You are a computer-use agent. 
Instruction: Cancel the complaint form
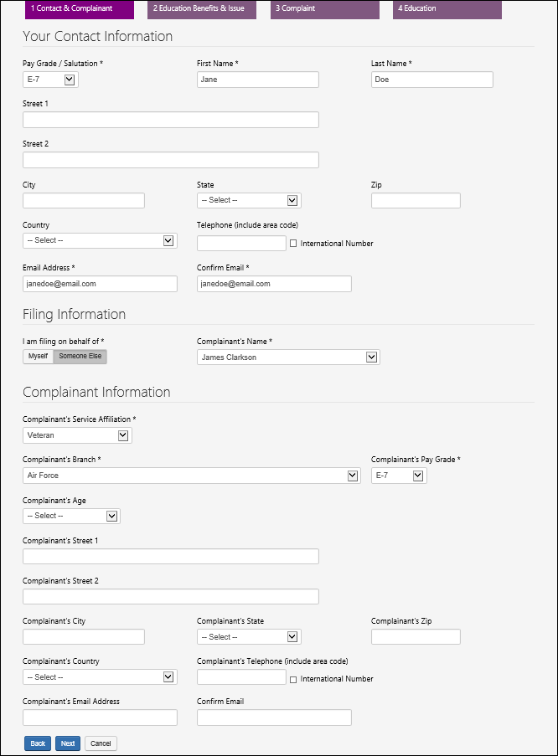point(101,743)
